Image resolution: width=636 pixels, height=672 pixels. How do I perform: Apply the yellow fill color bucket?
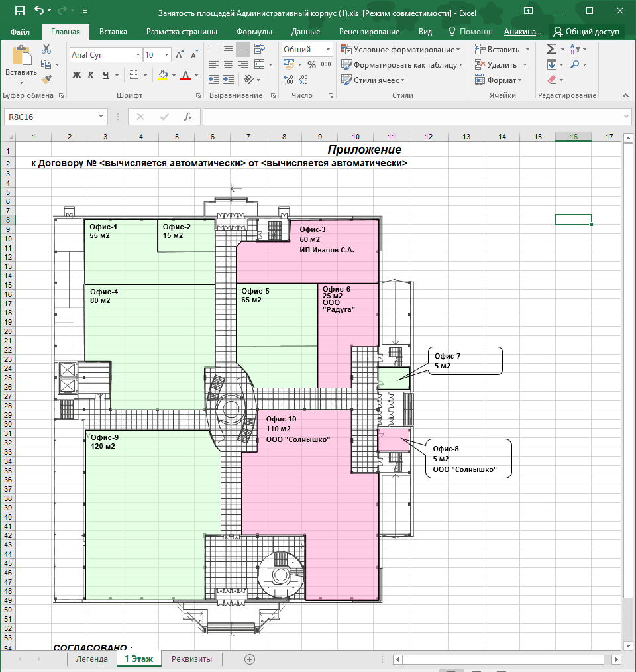coord(163,75)
